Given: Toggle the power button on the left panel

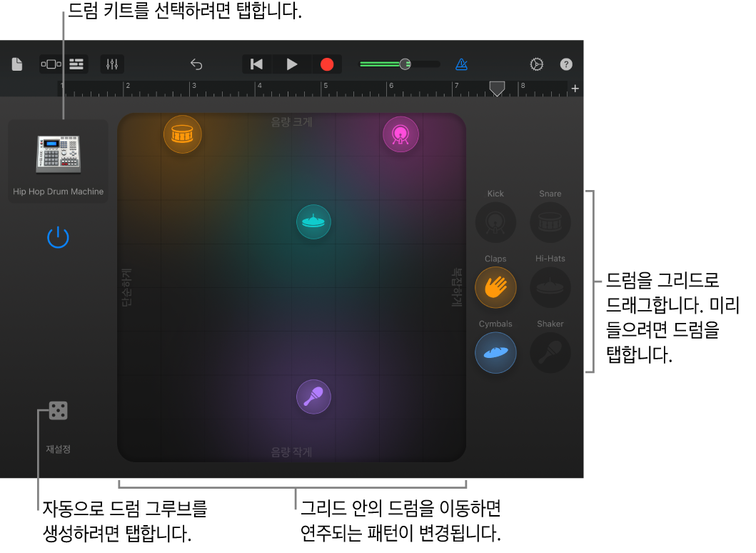Looking at the screenshot, I should 58,237.
